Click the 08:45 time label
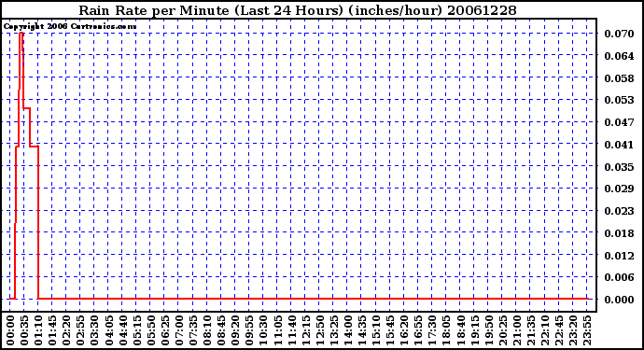The image size is (644, 350). tap(221, 330)
